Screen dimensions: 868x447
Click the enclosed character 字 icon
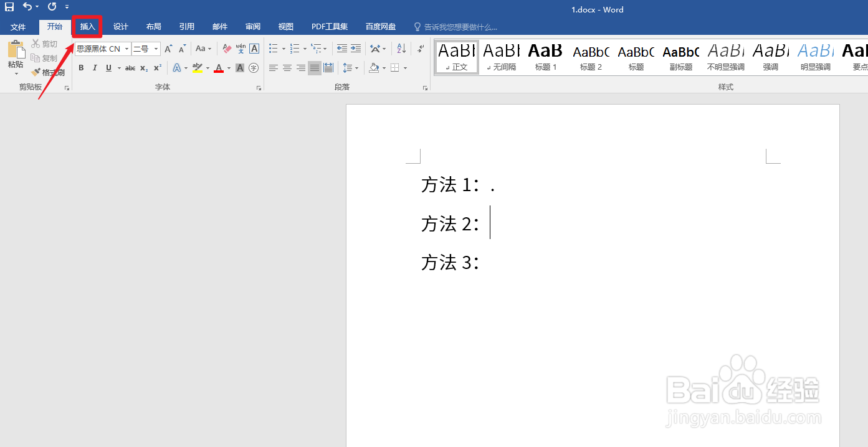254,68
